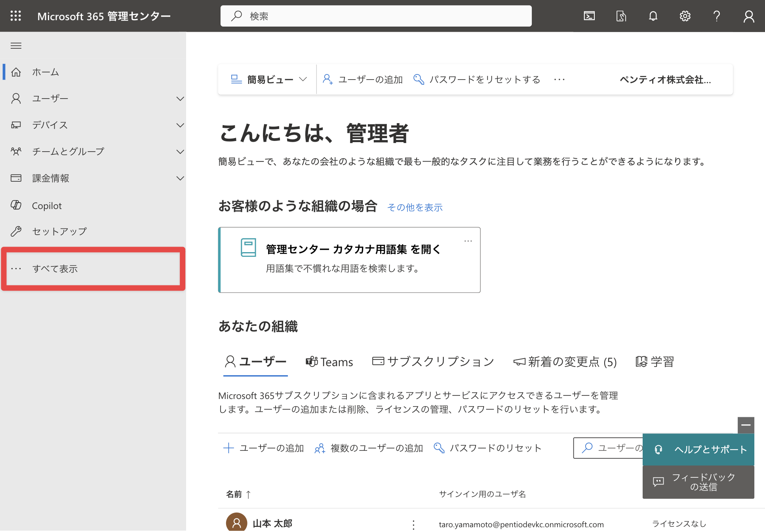This screenshot has width=765, height=532.
Task: Open the settings gear icon
Action: tap(685, 16)
